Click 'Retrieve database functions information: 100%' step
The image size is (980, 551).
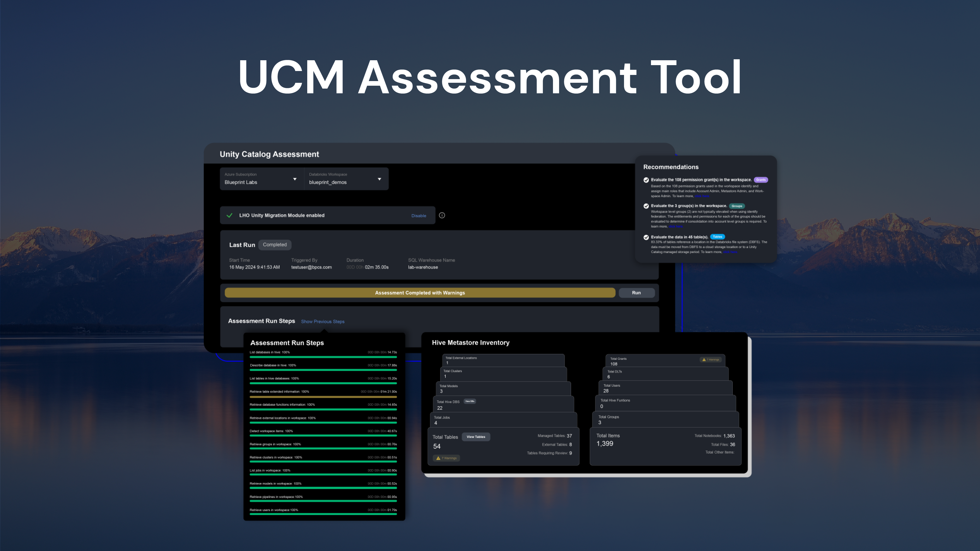[282, 405]
